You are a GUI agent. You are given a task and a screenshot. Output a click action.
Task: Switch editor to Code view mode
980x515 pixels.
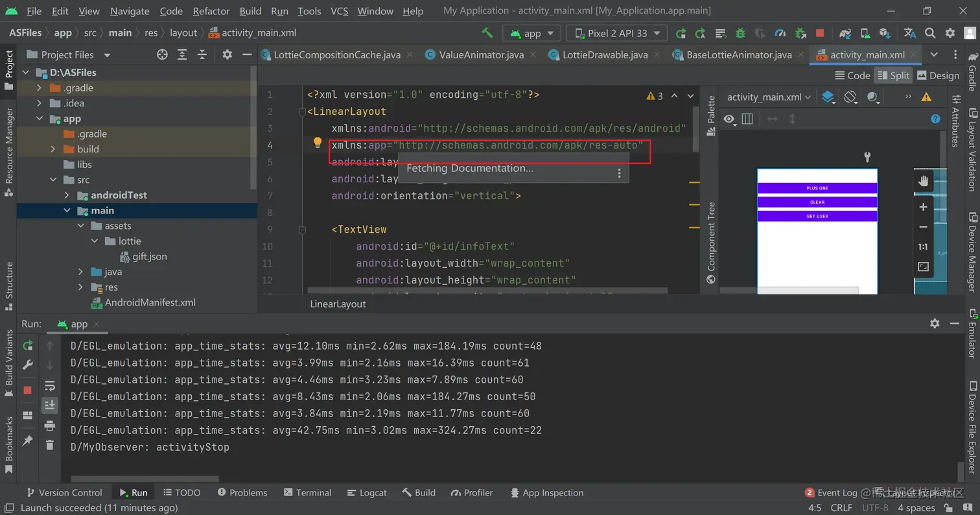852,75
